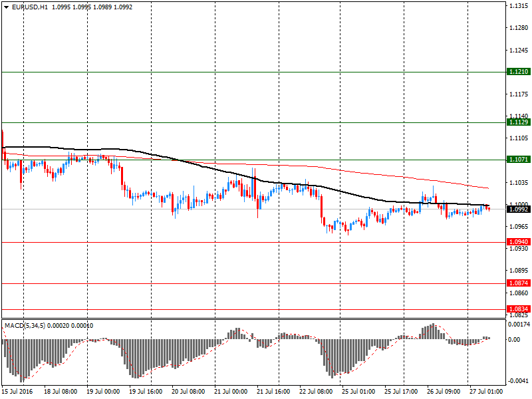Click the 20 Jul 08:00 time axis label
This screenshot has width=532, height=399.
[188, 392]
